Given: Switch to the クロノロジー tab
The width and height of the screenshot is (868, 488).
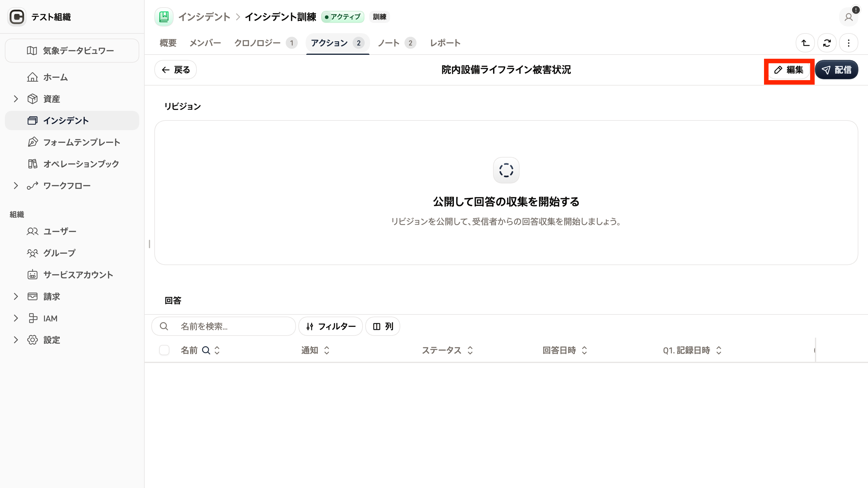Looking at the screenshot, I should tap(266, 43).
